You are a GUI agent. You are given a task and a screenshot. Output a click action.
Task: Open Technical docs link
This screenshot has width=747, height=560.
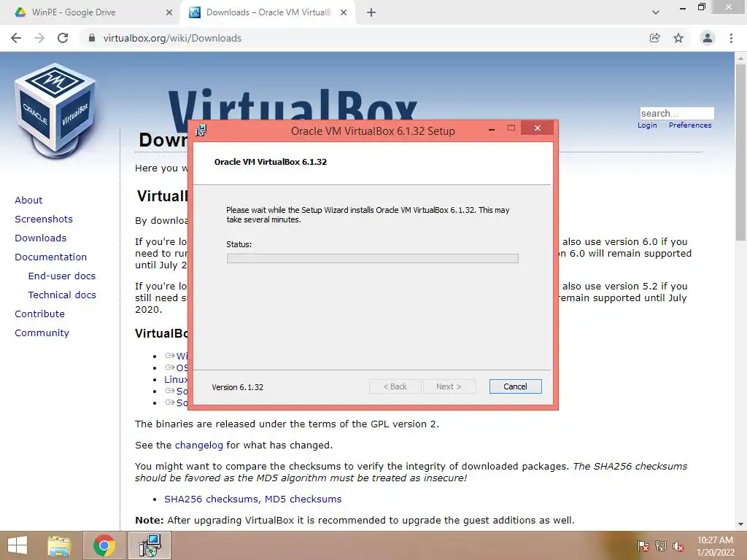[62, 295]
